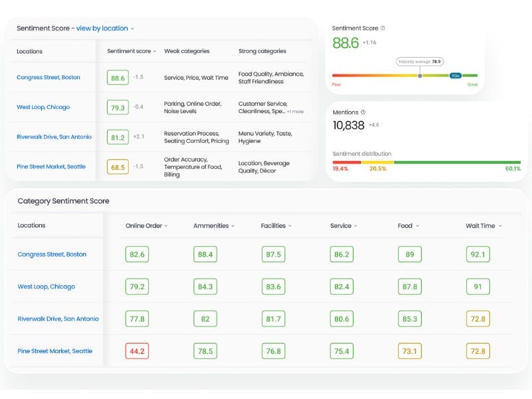Open the Wait Time column dropdown
Image resolution: width=532 pixels, height=399 pixels.
483,226
